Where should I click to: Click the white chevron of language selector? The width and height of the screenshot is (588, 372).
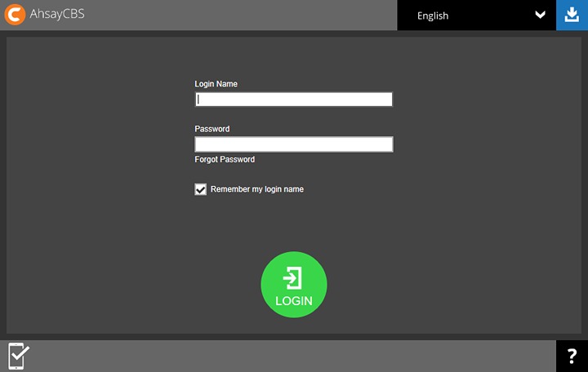tap(540, 15)
